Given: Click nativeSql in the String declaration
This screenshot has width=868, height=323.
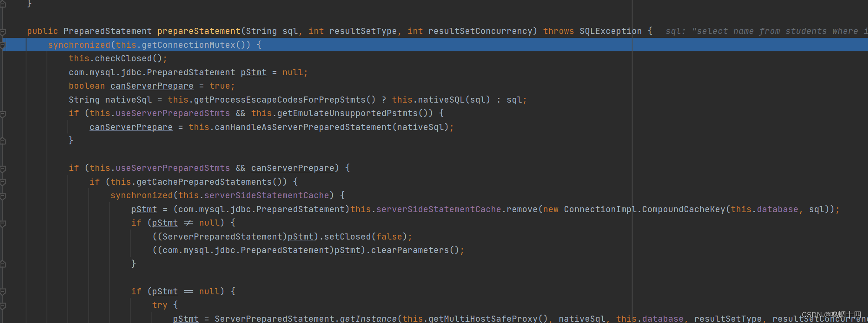Looking at the screenshot, I should pos(128,100).
